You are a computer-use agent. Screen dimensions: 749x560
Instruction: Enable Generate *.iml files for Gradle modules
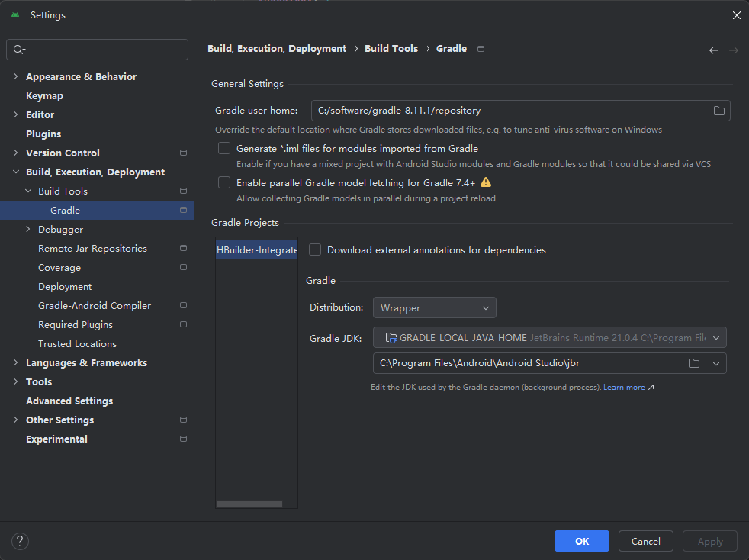224,148
